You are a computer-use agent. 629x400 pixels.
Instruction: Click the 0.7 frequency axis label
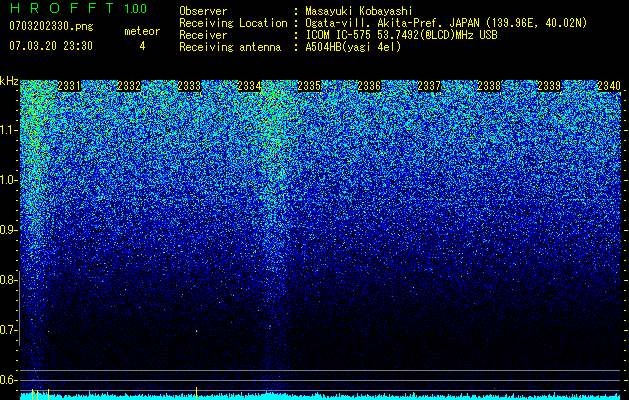tap(9, 330)
